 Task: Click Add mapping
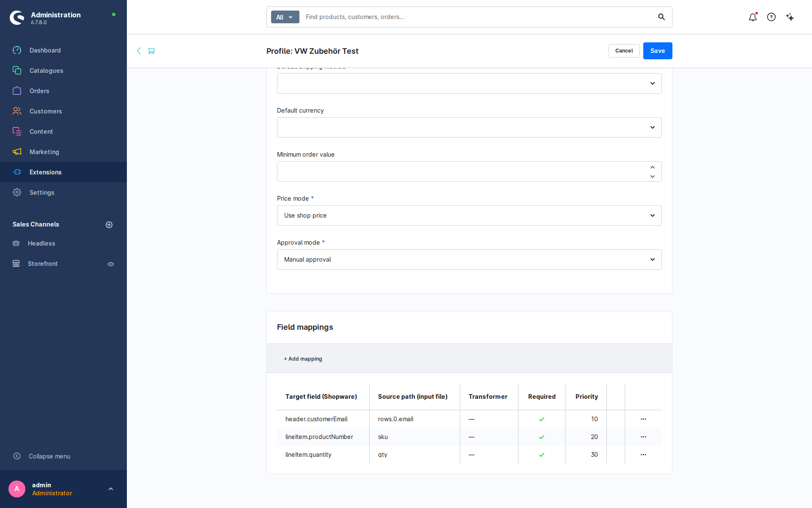tap(303, 359)
